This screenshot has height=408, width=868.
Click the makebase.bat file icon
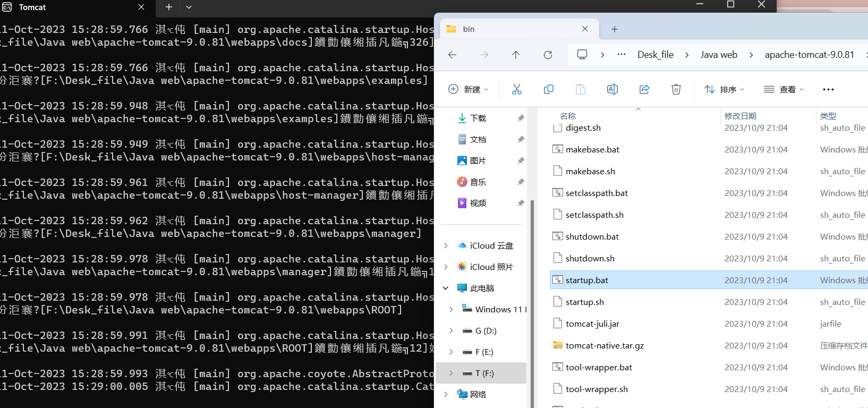click(x=558, y=149)
